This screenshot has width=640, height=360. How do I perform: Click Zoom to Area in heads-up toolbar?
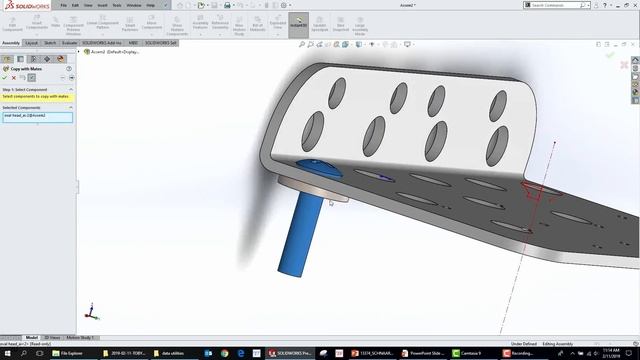311,44
